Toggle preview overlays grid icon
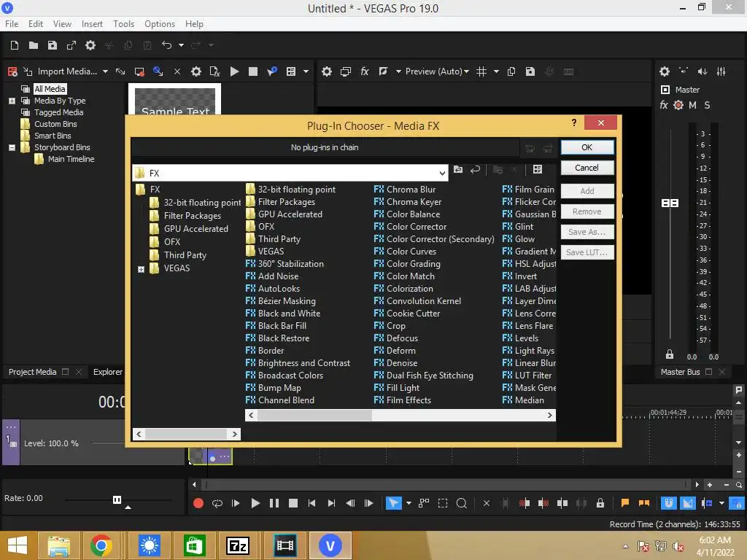 481,71
